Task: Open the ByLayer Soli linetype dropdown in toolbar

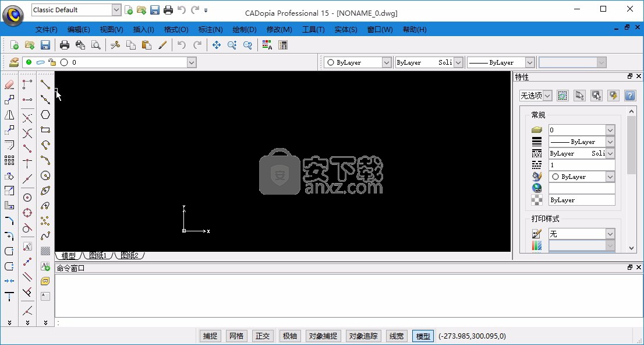Action: (x=458, y=62)
